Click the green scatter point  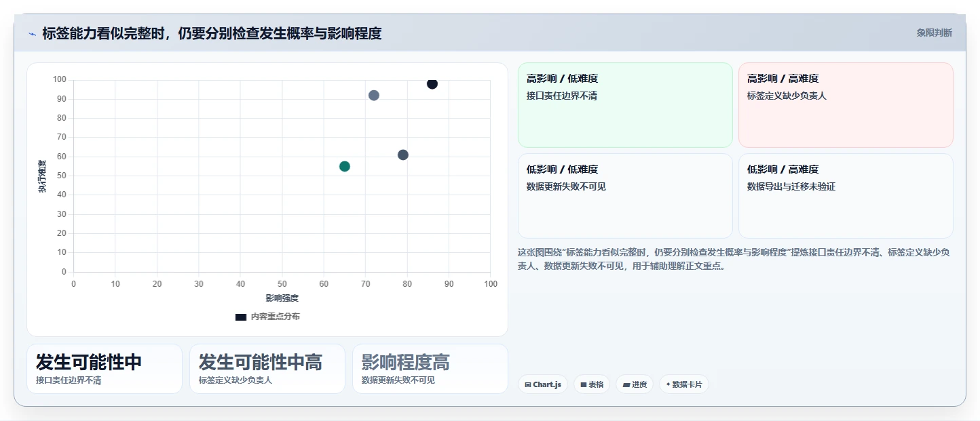click(x=345, y=167)
